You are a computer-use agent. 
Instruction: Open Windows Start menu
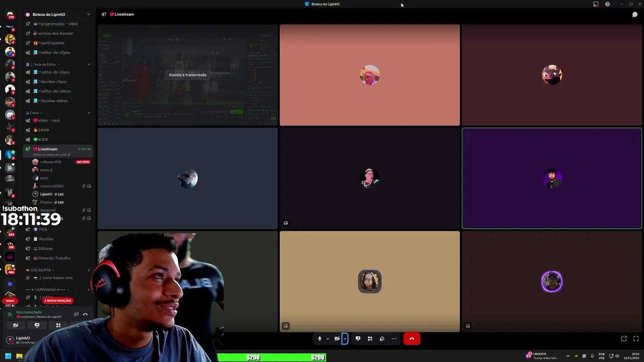(8, 356)
